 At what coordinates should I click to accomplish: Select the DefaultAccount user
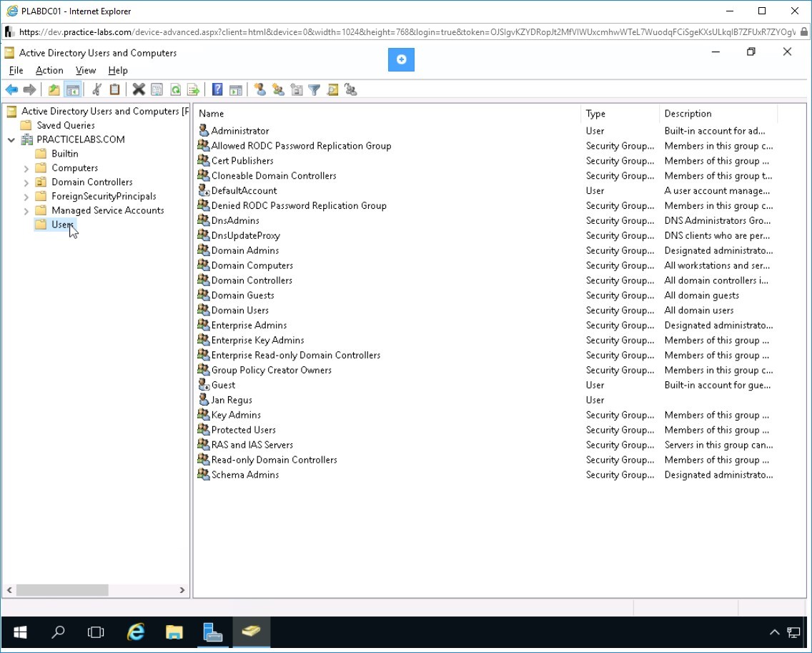point(244,191)
